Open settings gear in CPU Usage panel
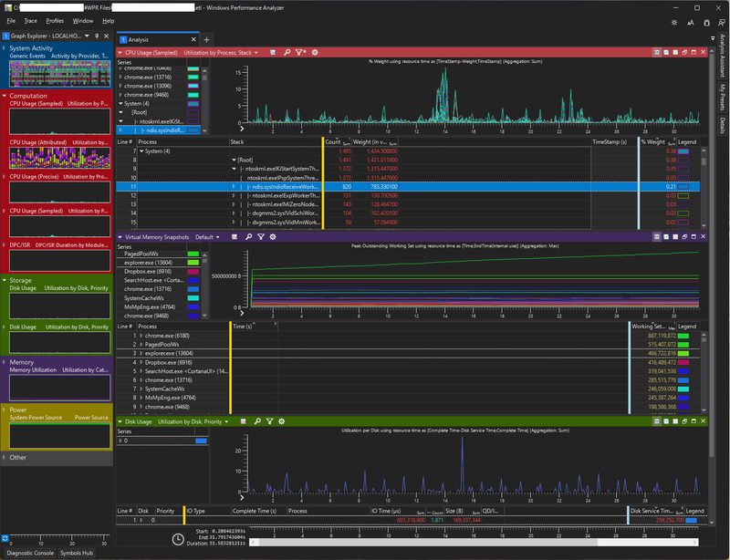This screenshot has height=560, width=730. [315, 53]
